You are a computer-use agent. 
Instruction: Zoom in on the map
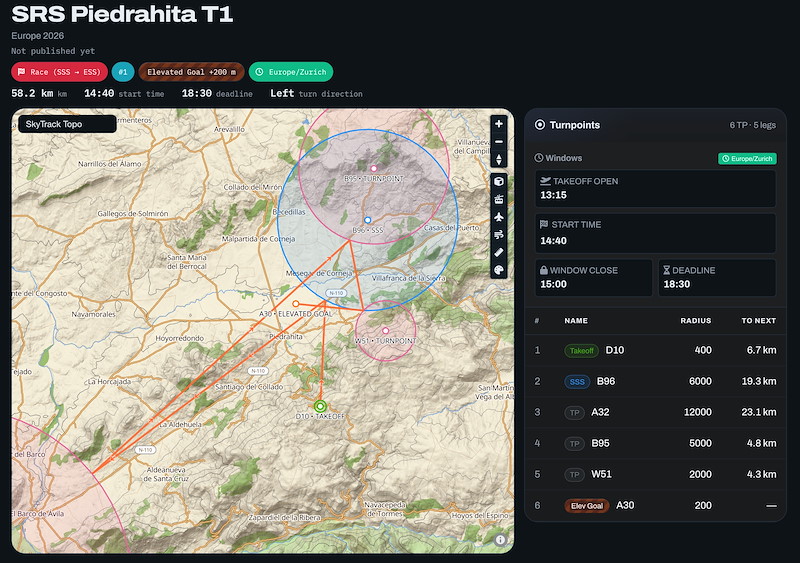[498, 124]
